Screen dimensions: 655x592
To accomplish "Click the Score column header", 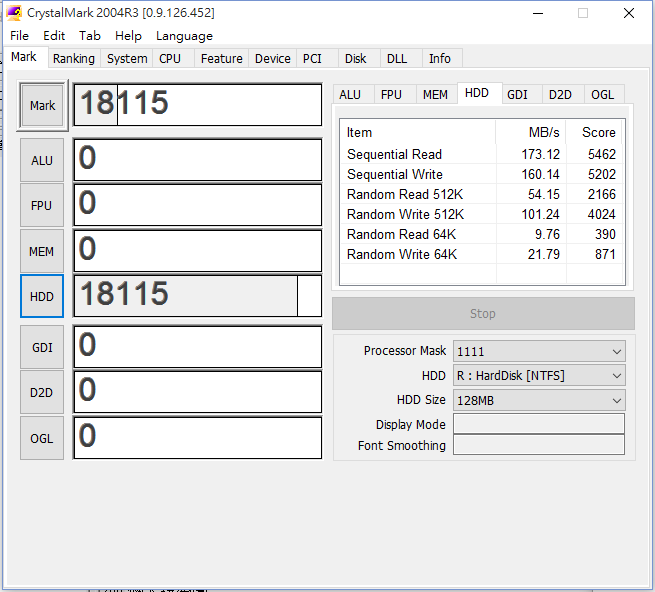I will (594, 132).
